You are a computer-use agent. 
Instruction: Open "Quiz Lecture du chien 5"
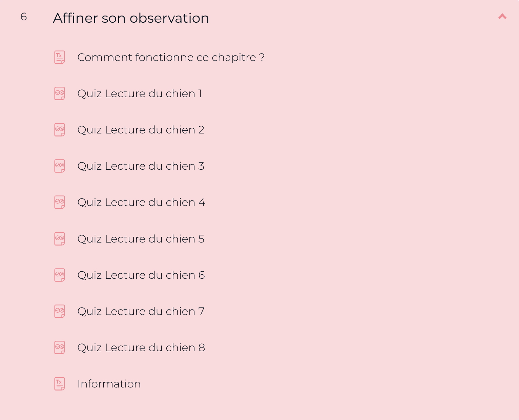pyautogui.click(x=141, y=238)
